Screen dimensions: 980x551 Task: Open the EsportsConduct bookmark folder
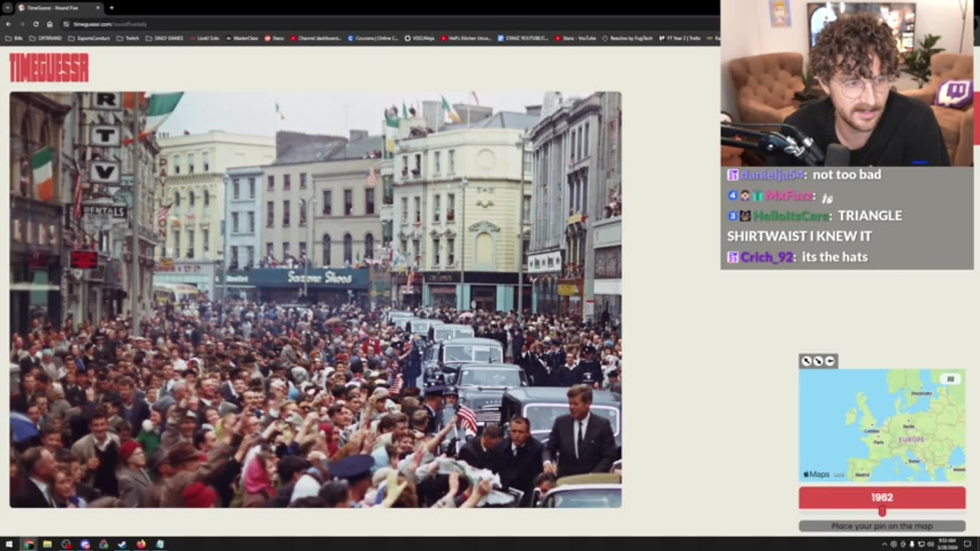tap(88, 37)
